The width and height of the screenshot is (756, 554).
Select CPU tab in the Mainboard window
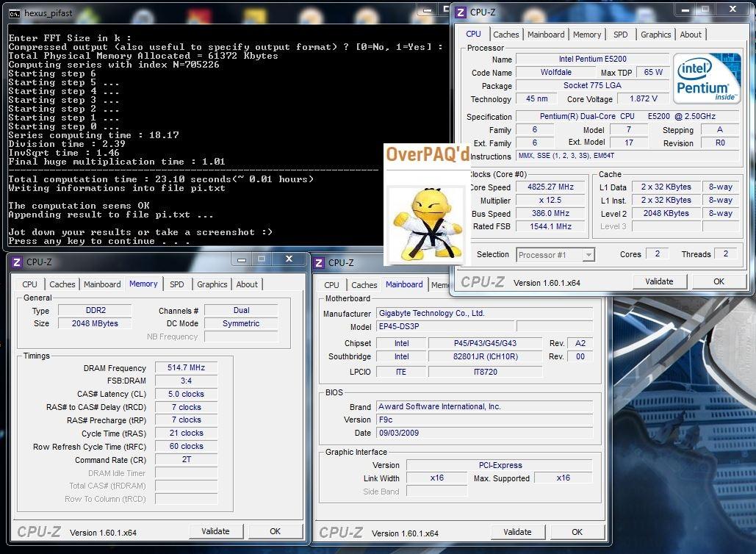coord(331,285)
